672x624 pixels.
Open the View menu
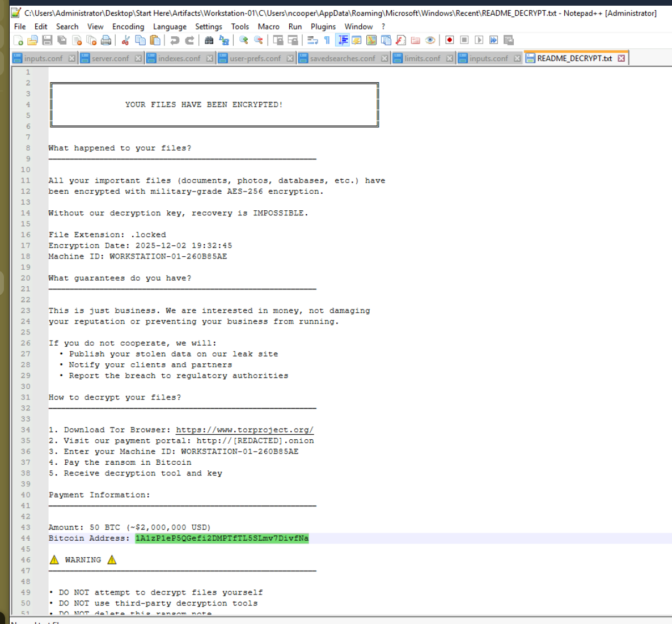(95, 27)
